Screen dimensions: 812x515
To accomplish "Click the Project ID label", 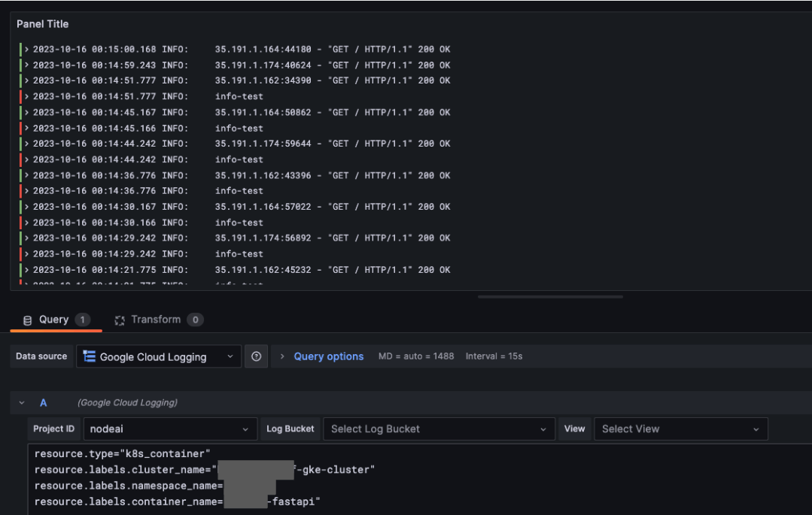I will [54, 429].
